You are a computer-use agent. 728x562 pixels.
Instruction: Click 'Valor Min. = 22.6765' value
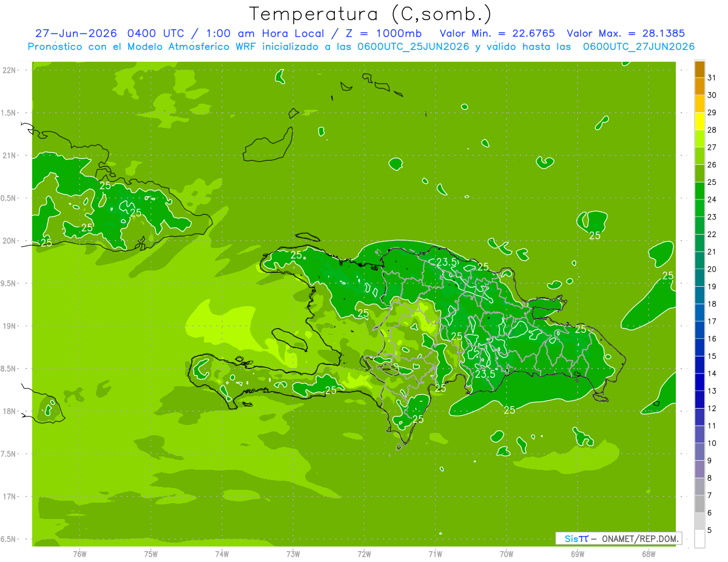tap(497, 33)
